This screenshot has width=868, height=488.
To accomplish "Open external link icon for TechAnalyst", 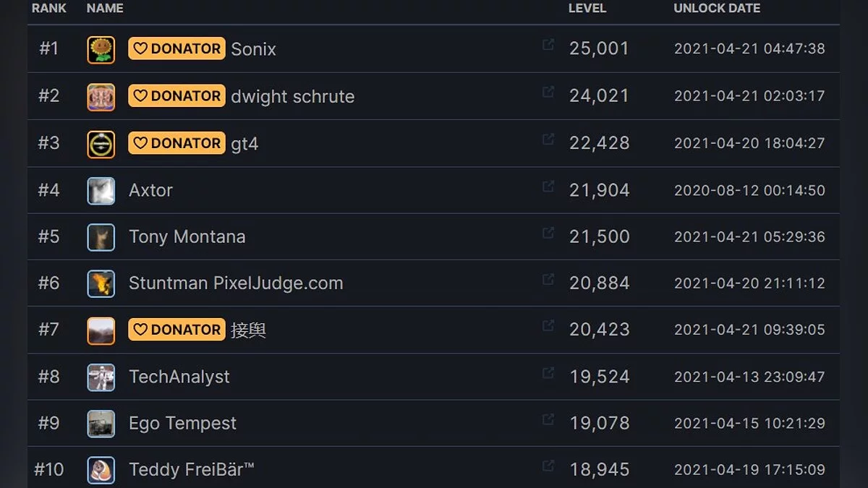I will [x=548, y=373].
